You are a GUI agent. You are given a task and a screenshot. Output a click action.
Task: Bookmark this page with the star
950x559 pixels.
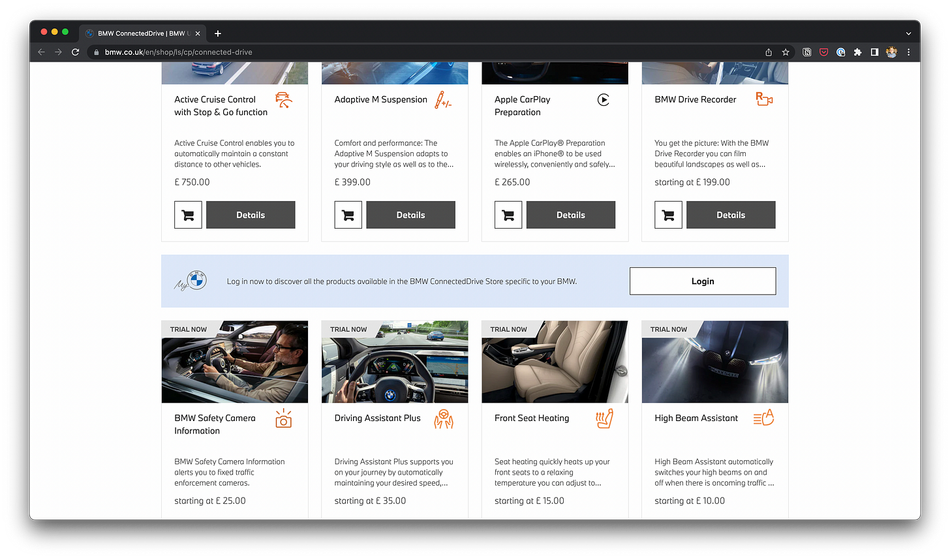click(x=785, y=52)
